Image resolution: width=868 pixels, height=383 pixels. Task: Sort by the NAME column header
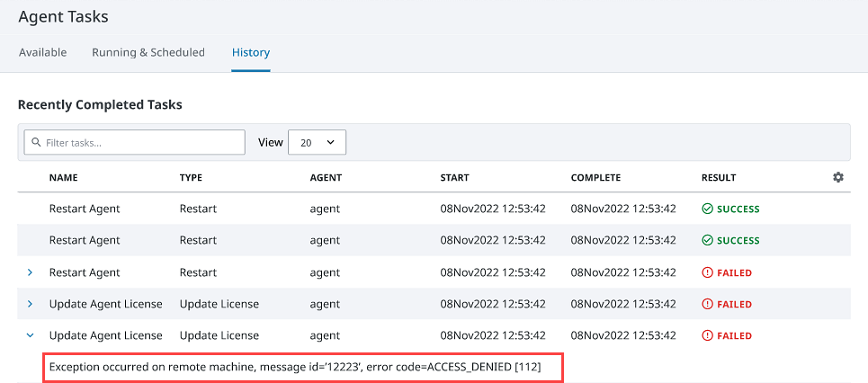(x=63, y=178)
